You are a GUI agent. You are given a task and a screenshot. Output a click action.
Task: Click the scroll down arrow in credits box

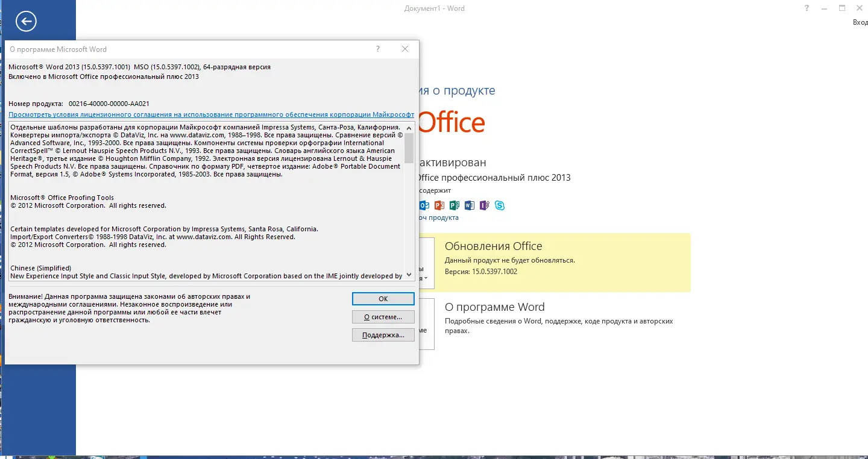point(409,275)
